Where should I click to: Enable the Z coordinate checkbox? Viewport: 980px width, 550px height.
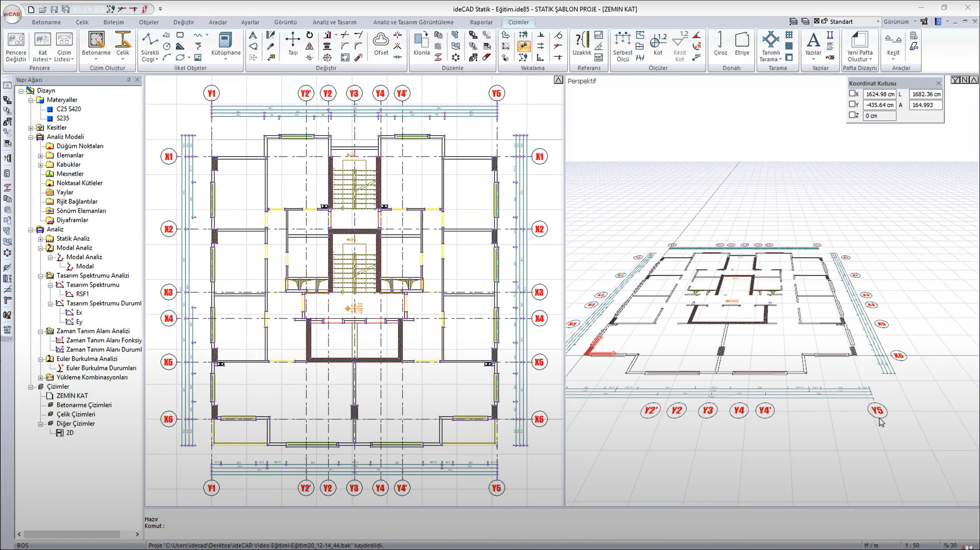[x=852, y=115]
